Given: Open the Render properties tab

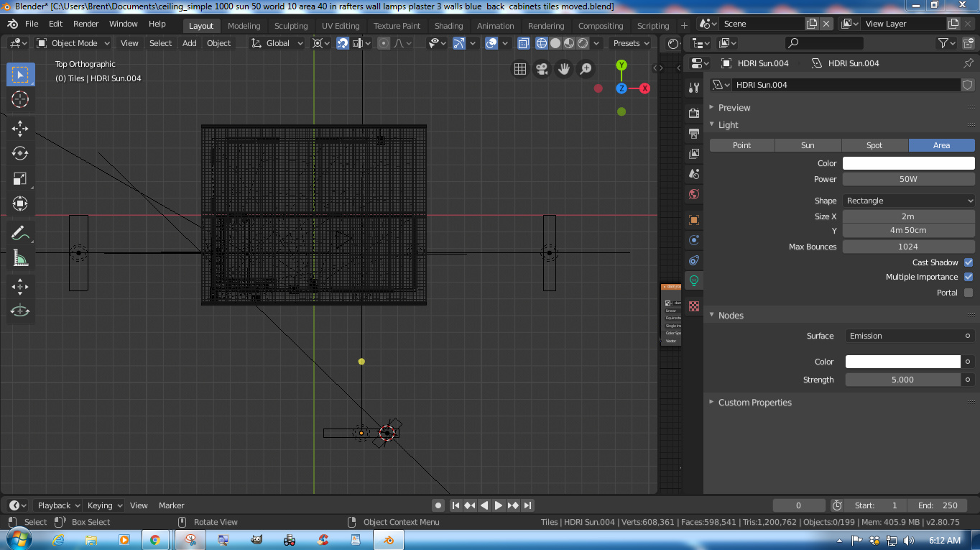Looking at the screenshot, I should [x=694, y=114].
